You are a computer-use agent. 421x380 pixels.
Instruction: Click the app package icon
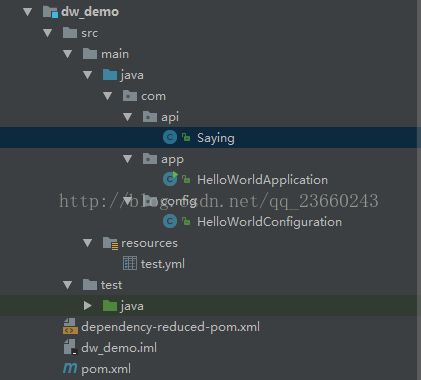click(150, 159)
